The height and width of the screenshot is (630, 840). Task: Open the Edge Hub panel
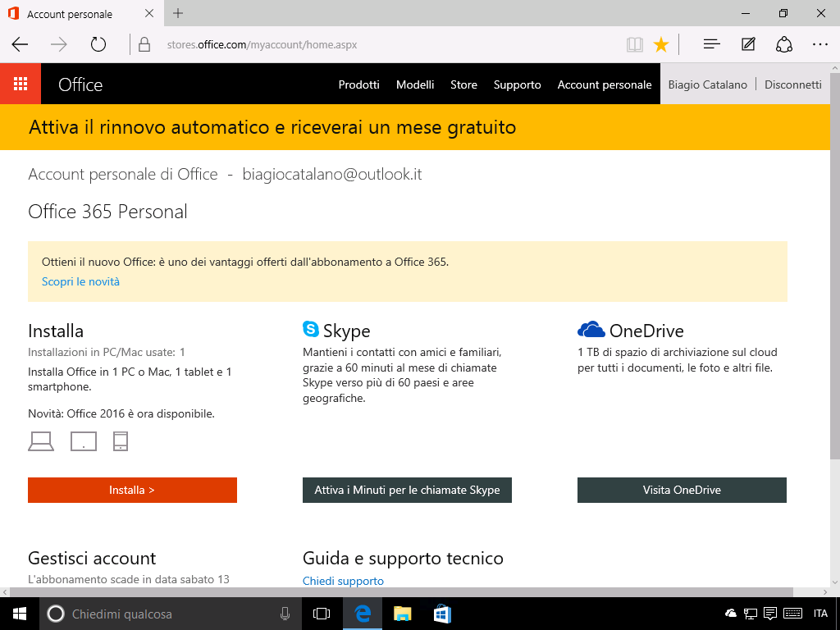click(x=711, y=44)
